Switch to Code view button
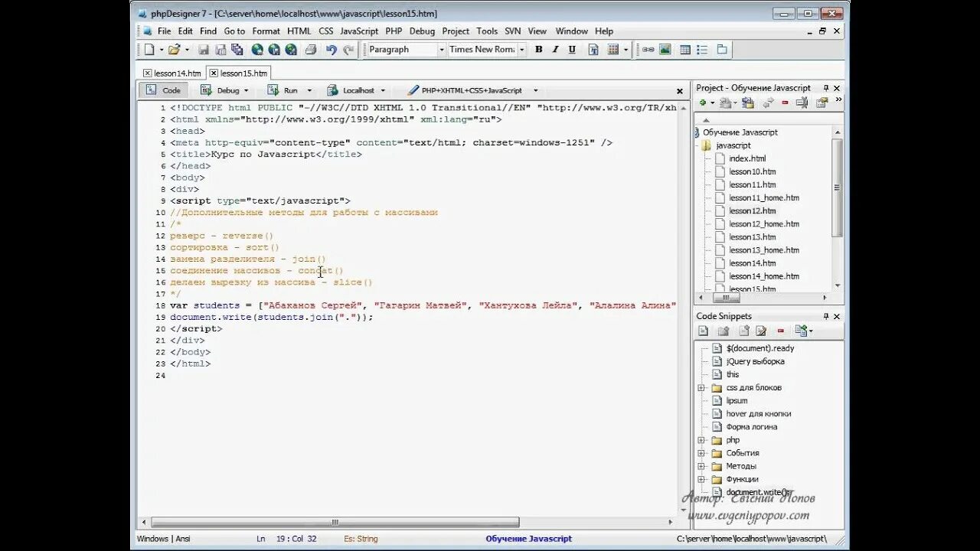The image size is (980, 551). (163, 90)
